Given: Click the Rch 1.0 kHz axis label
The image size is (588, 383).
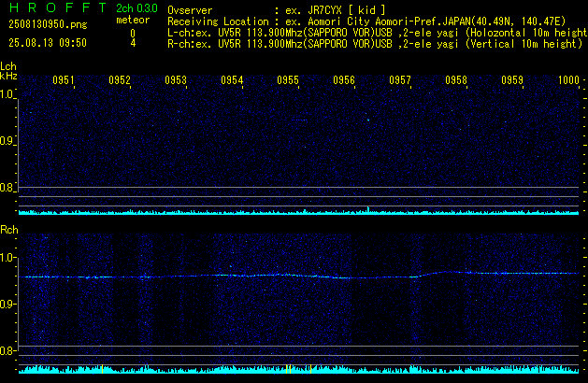Looking at the screenshot, I should pyautogui.click(x=7, y=258).
